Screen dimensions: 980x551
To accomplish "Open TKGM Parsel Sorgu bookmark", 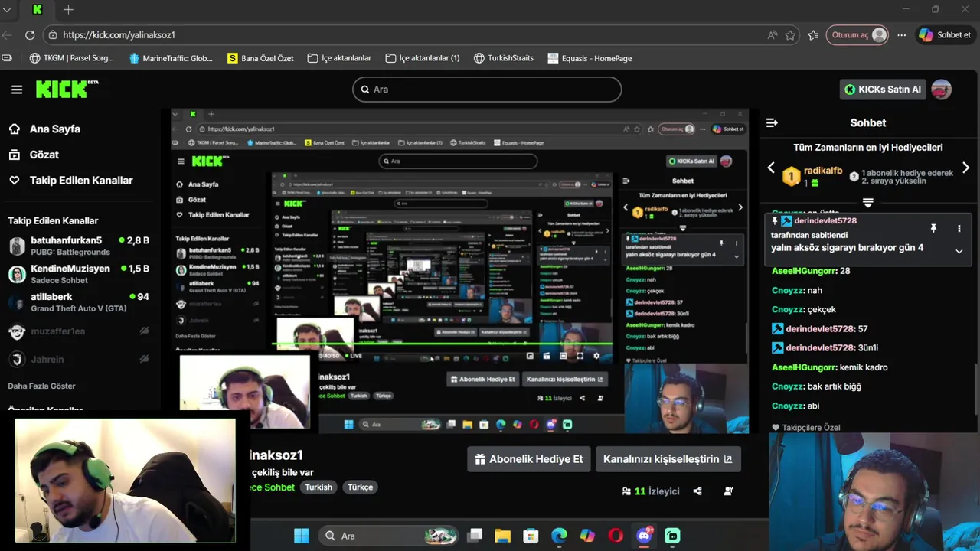I will point(71,58).
